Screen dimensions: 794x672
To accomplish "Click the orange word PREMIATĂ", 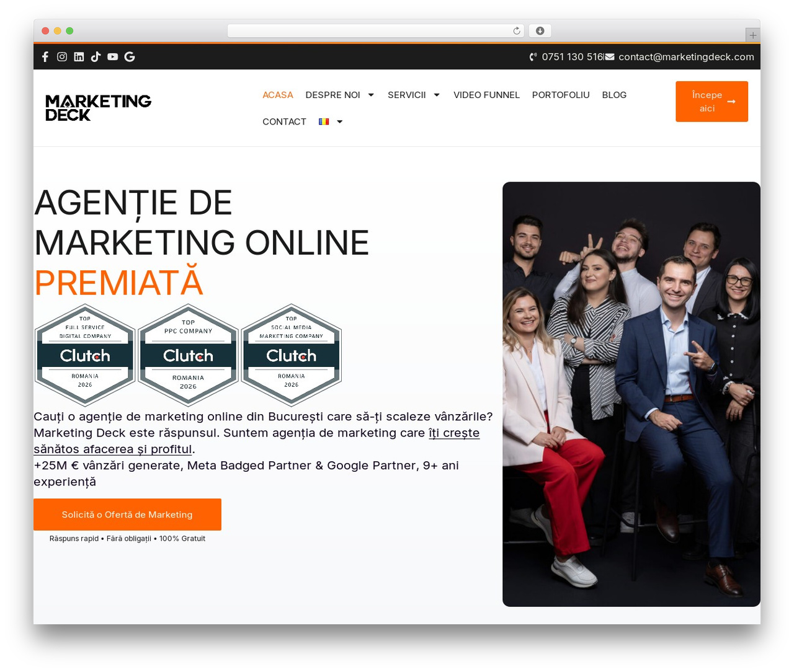I will point(118,282).
